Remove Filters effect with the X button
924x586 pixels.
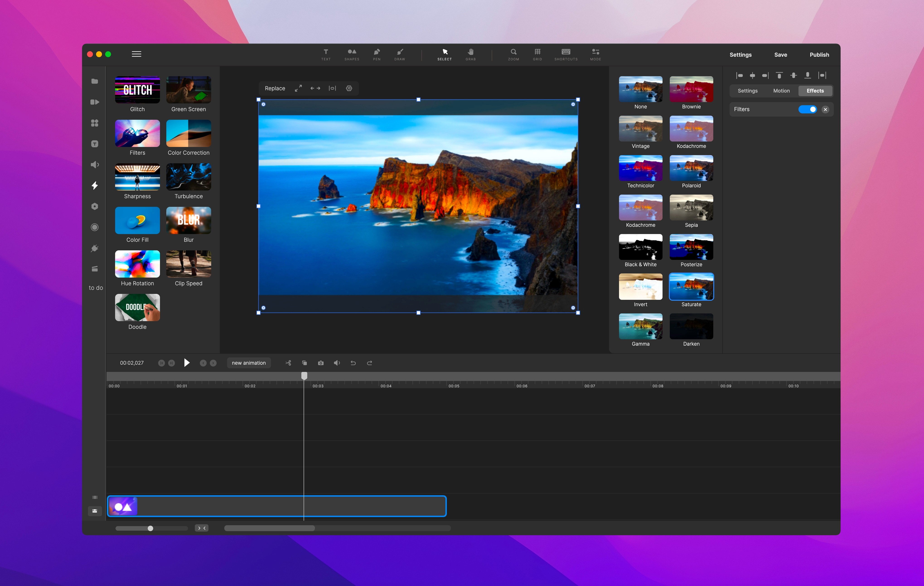tap(825, 110)
